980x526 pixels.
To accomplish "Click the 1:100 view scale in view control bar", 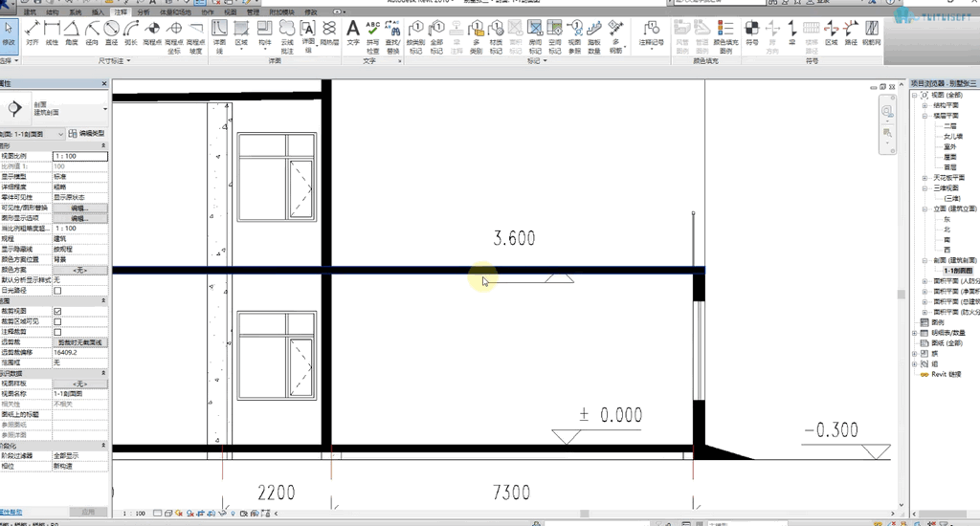I will (134, 514).
